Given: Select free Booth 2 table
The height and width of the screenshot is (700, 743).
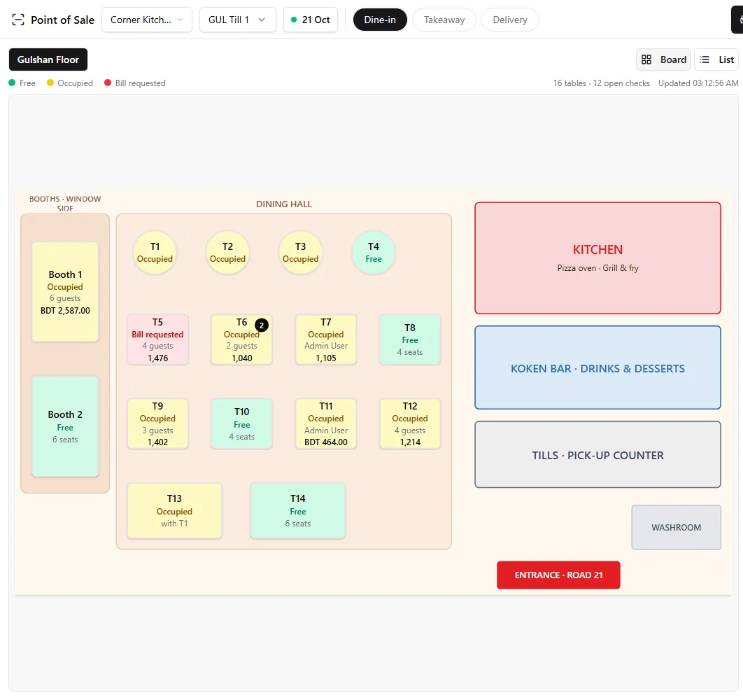Looking at the screenshot, I should coord(65,426).
